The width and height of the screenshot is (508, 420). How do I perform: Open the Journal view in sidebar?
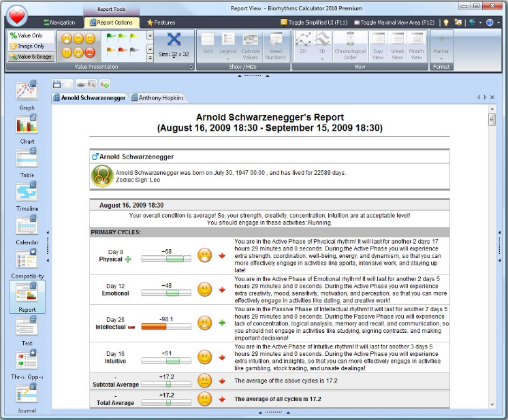[27, 399]
